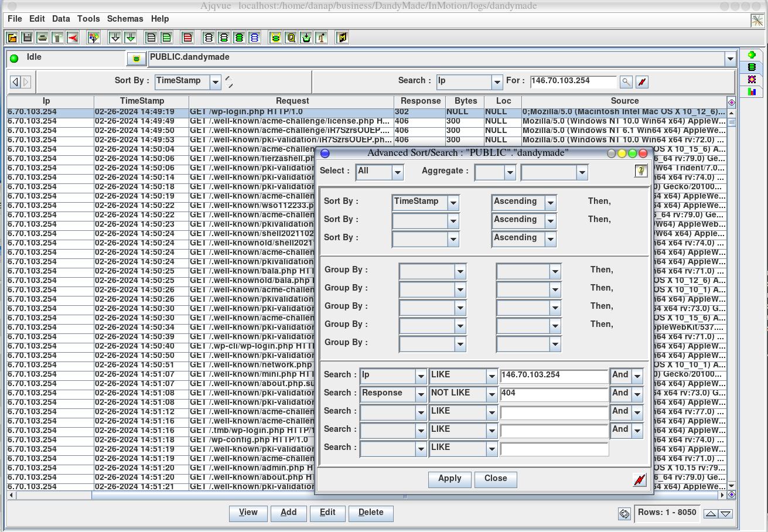The height and width of the screenshot is (532, 768).
Task: Click the Delete button below the table
Action: click(370, 513)
